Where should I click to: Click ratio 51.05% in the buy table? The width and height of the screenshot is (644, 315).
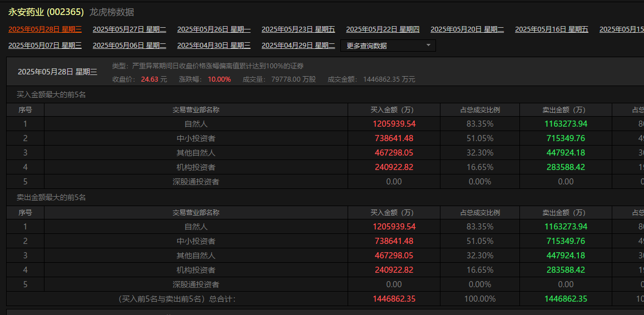(x=480, y=138)
